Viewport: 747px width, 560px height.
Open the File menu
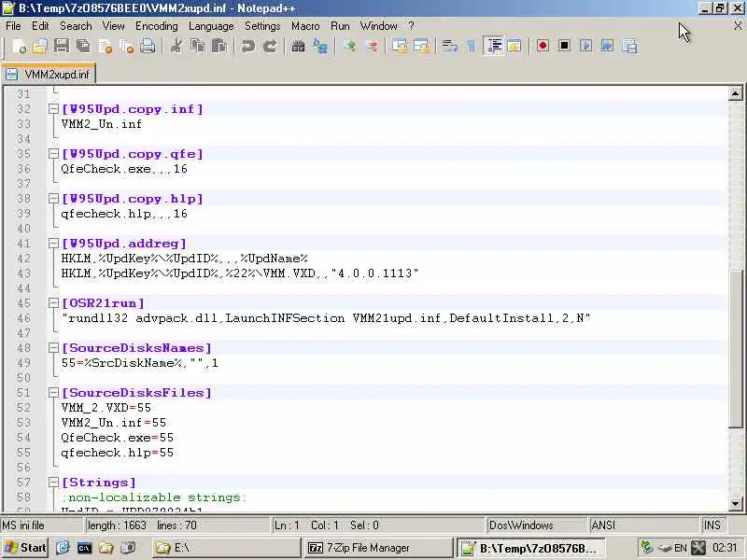13,26
